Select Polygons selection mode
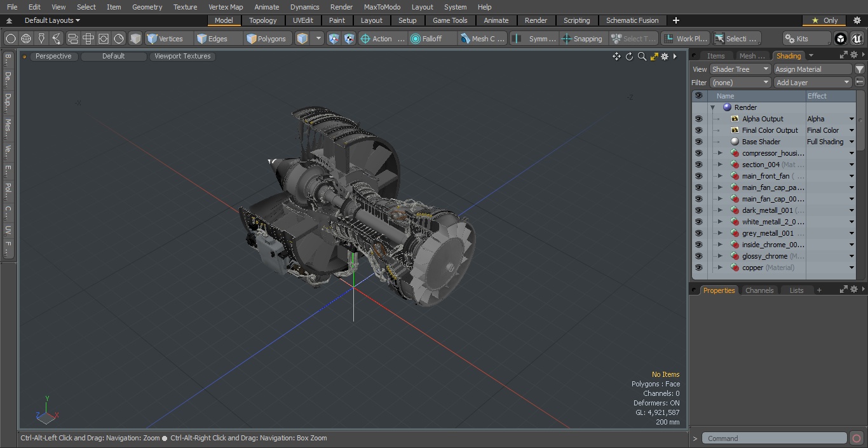The width and height of the screenshot is (868, 448). (269, 39)
